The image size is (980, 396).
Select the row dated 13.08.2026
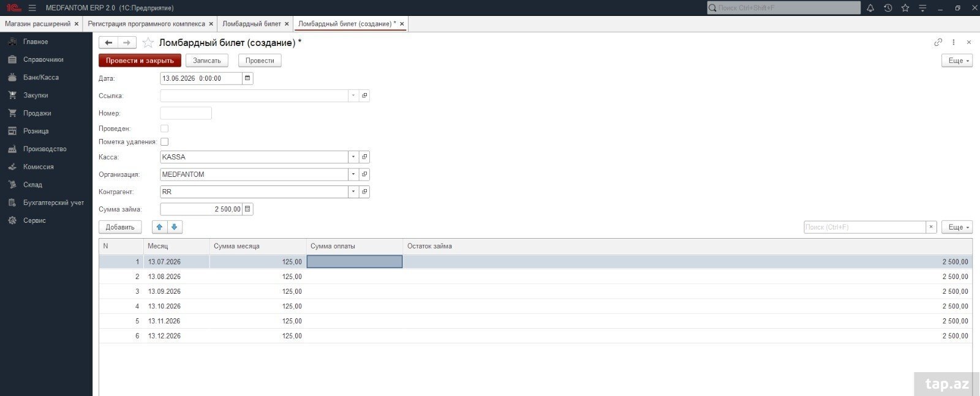click(535, 277)
